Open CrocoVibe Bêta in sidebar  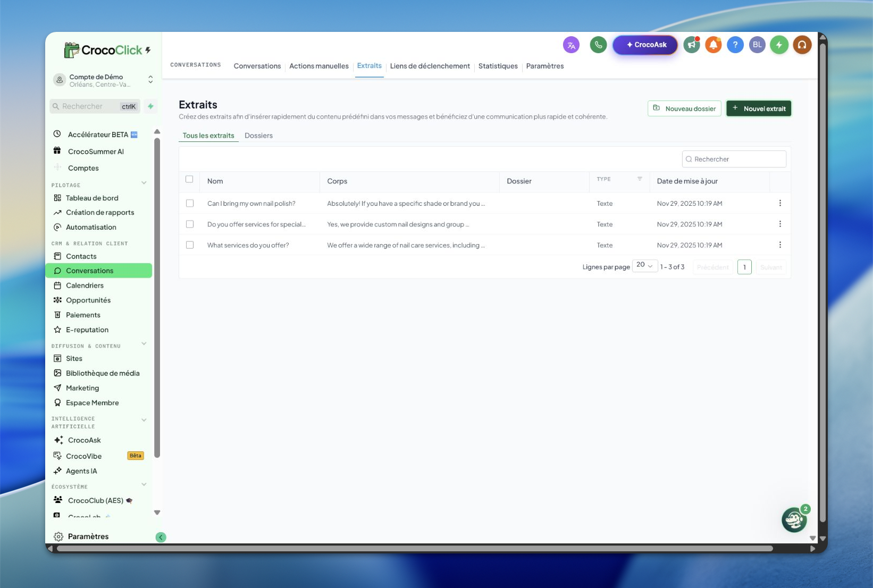98,456
